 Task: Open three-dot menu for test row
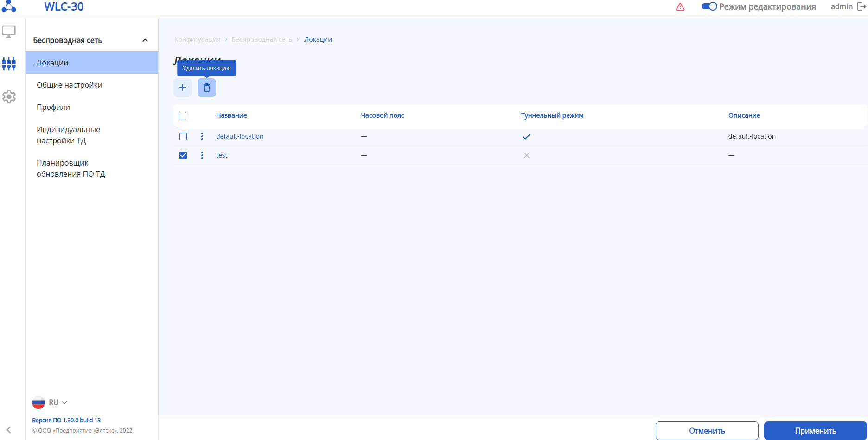[202, 155]
